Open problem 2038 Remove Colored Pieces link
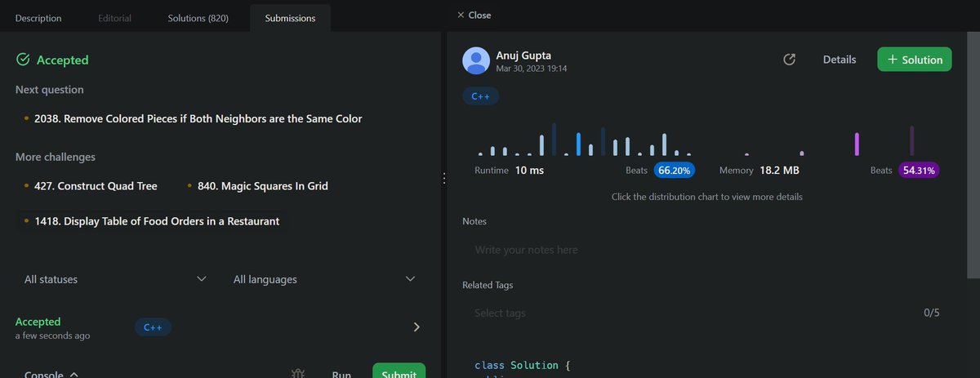The width and height of the screenshot is (980, 378). tap(198, 118)
